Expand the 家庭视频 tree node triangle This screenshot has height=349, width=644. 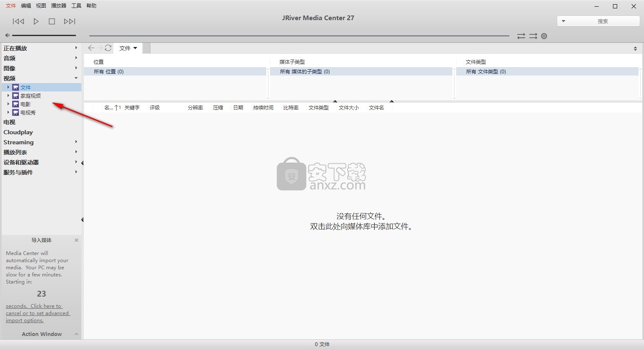[8, 96]
